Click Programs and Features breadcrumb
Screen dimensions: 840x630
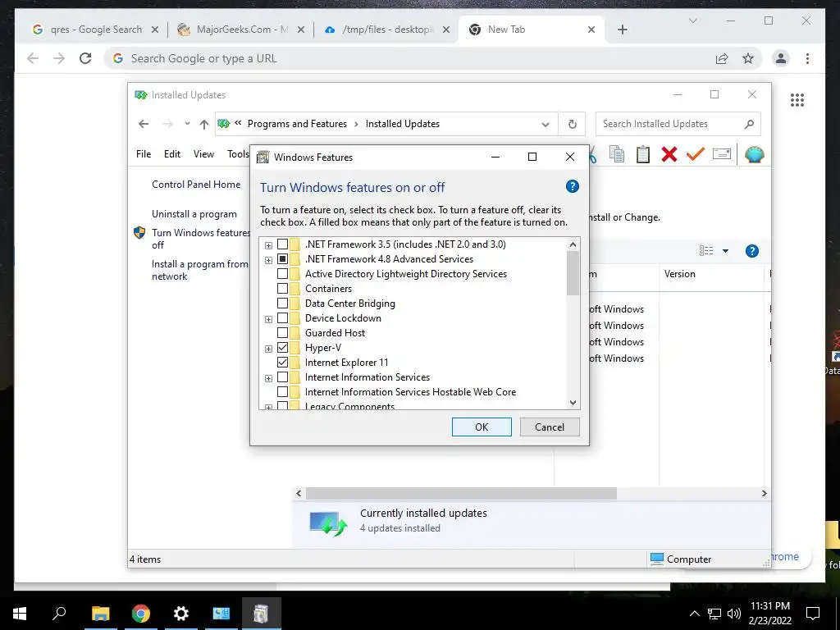(x=297, y=124)
